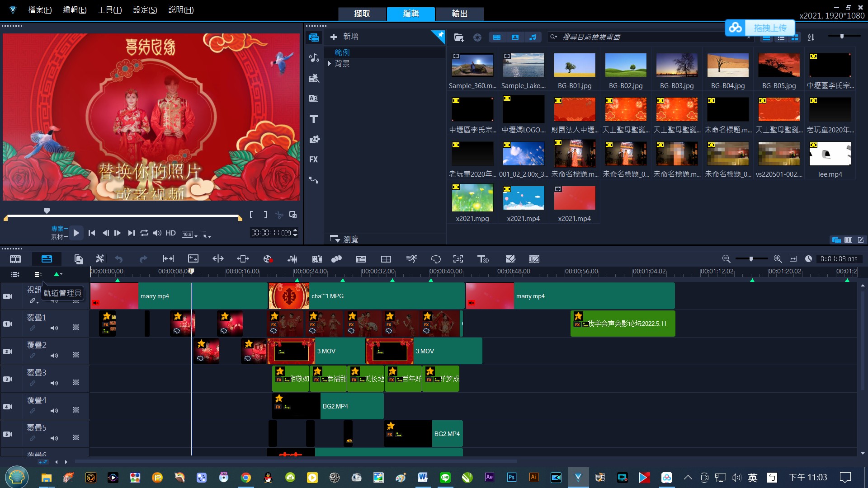Click the Customize toolbar tools icon
This screenshot has width=868, height=488.
(x=99, y=259)
